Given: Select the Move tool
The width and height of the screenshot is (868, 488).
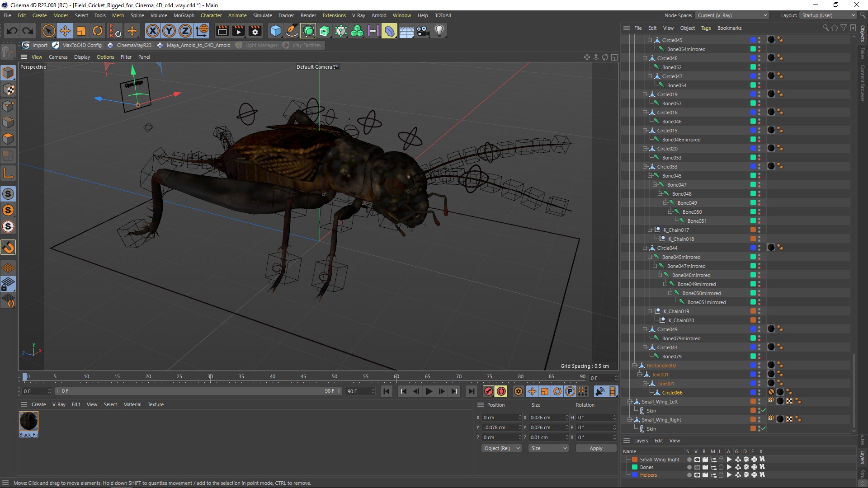Looking at the screenshot, I should click(x=65, y=31).
